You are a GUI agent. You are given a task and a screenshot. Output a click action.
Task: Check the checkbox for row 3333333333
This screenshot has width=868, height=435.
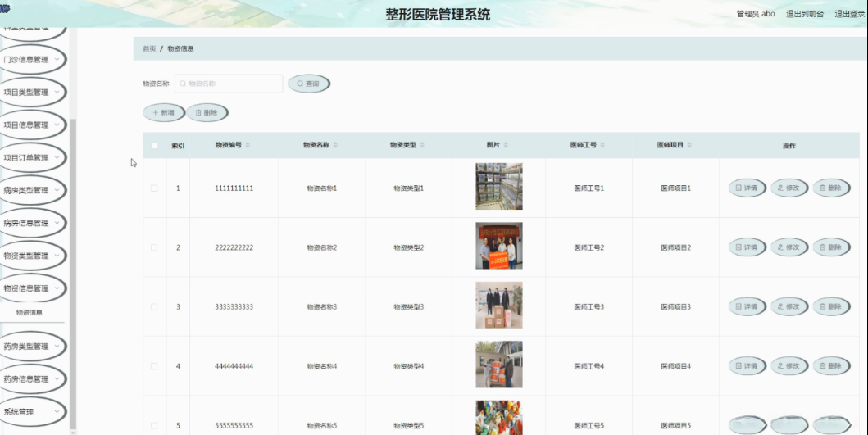(154, 306)
